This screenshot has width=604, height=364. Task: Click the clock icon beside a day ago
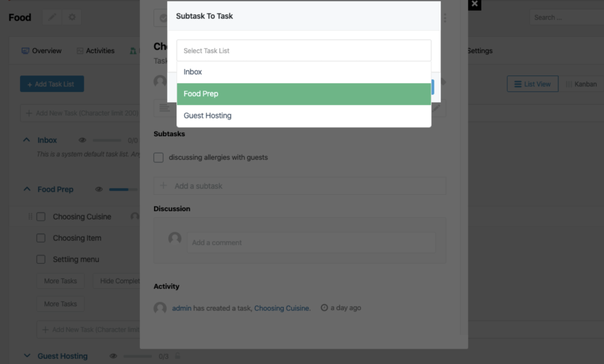click(x=324, y=307)
